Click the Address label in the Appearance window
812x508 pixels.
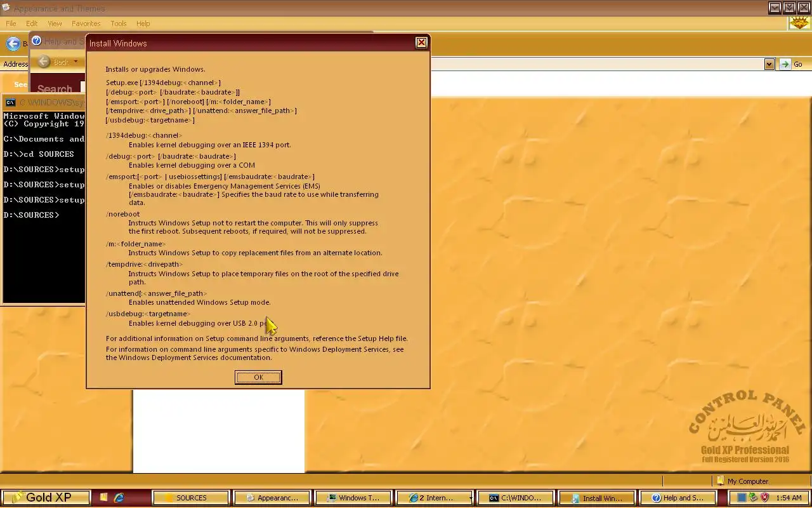[x=15, y=64]
